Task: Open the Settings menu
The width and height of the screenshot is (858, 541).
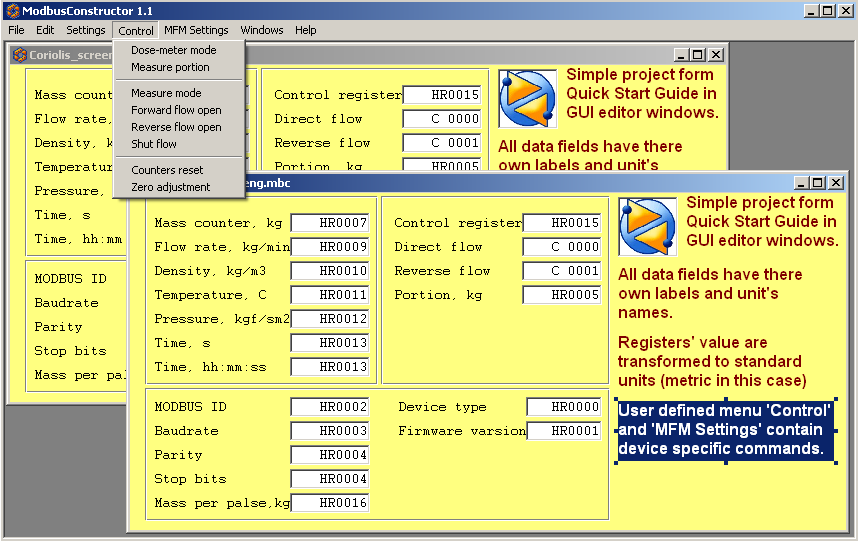Action: coord(85,30)
